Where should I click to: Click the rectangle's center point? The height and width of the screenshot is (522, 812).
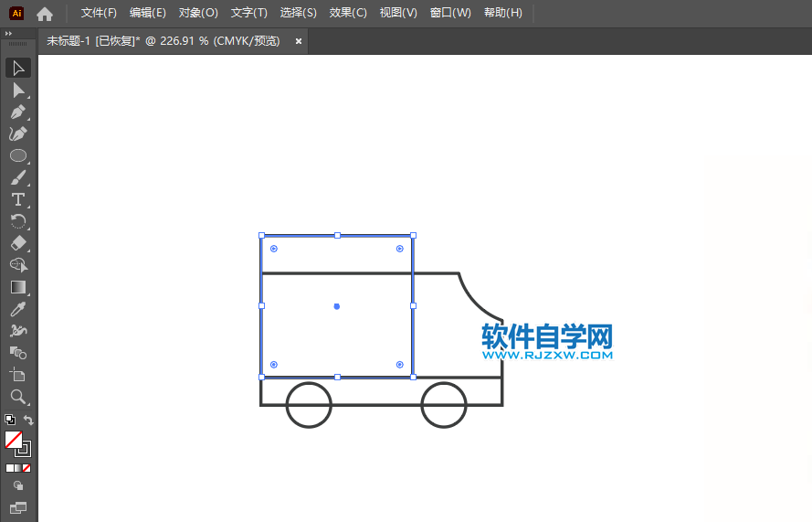337,306
